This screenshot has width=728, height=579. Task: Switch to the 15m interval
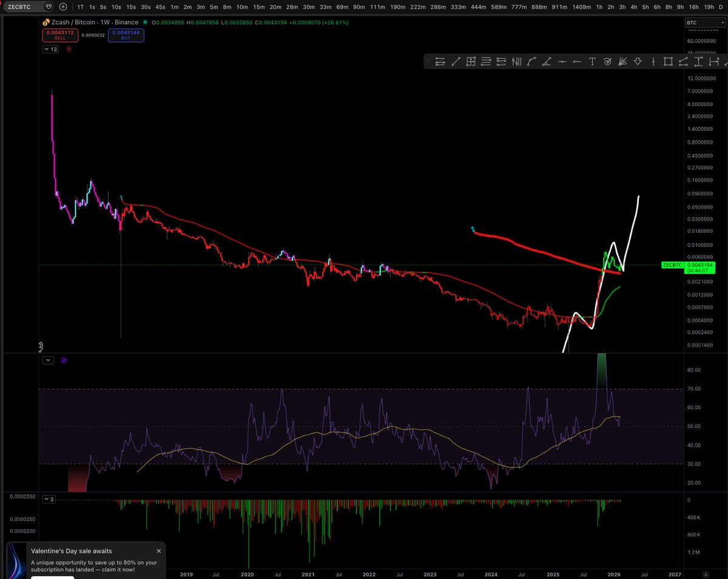259,7
